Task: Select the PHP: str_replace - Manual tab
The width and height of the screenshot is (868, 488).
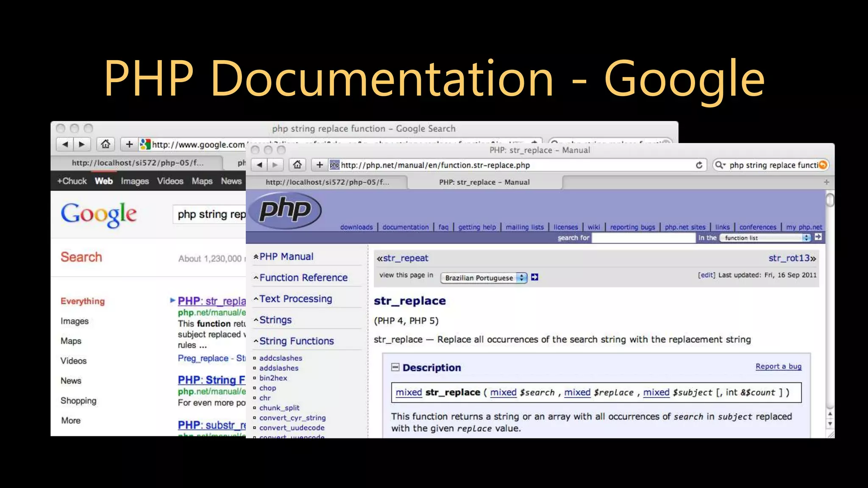Action: (484, 182)
